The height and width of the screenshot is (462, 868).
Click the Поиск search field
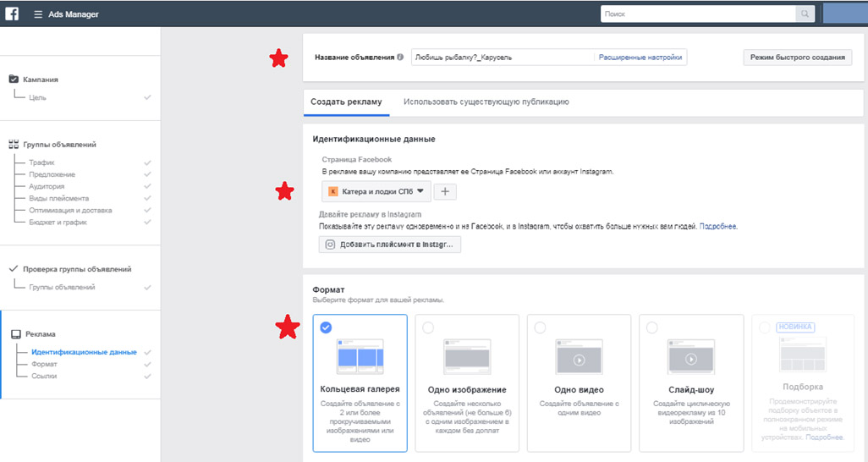point(698,14)
